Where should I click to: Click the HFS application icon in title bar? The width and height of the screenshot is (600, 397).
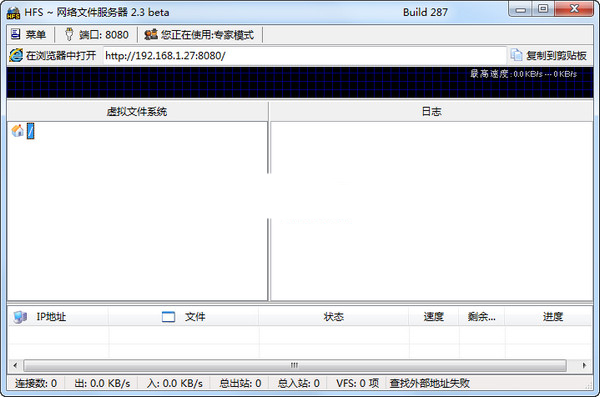click(13, 13)
